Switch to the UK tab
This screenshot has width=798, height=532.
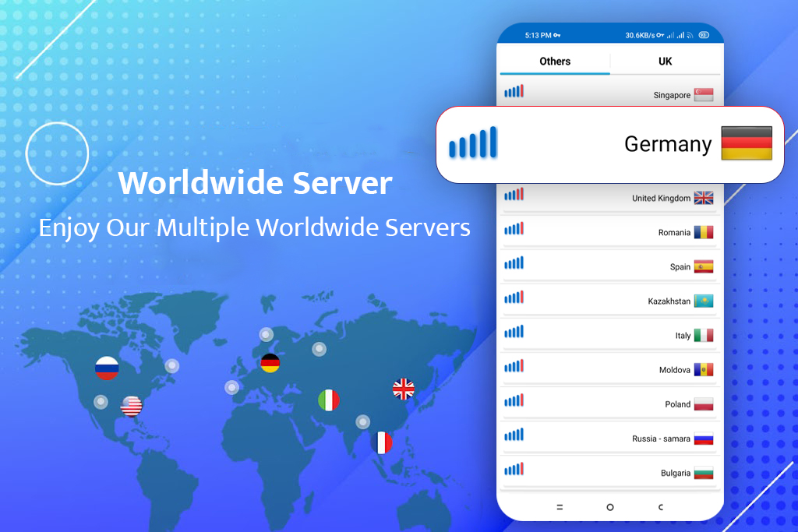click(666, 61)
